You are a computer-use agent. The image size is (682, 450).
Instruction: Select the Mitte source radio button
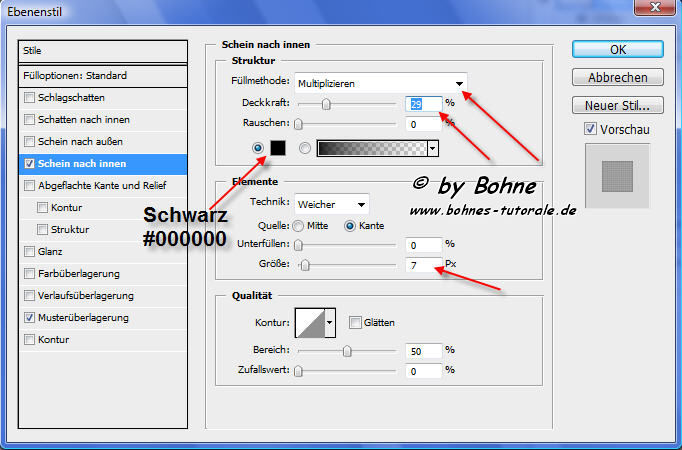(x=298, y=226)
